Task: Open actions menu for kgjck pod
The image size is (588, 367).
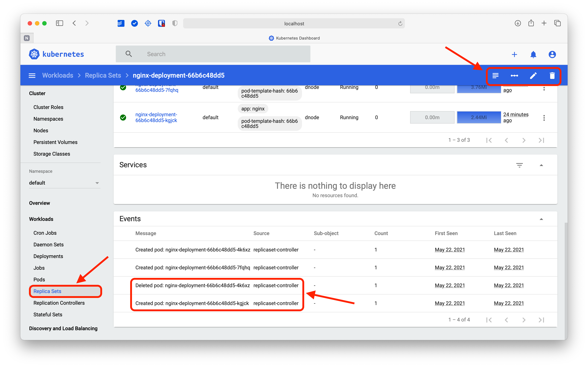Action: coord(544,118)
